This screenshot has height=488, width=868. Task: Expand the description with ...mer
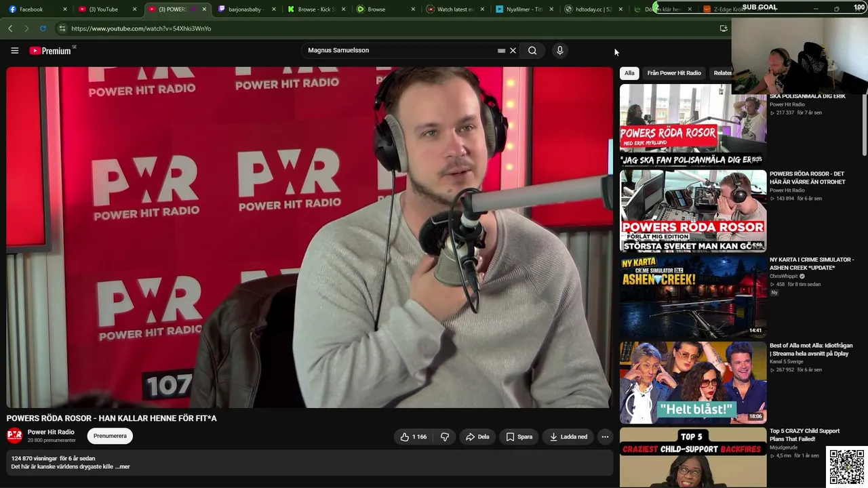click(x=122, y=467)
